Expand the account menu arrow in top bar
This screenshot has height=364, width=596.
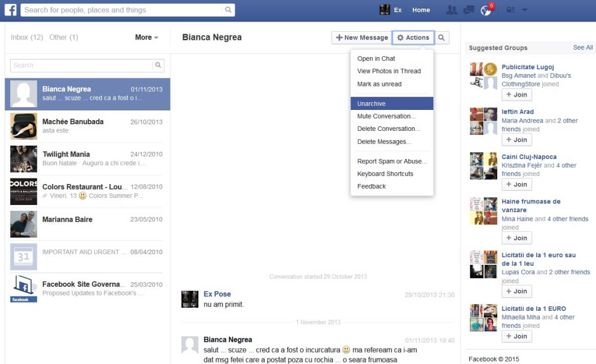click(524, 10)
